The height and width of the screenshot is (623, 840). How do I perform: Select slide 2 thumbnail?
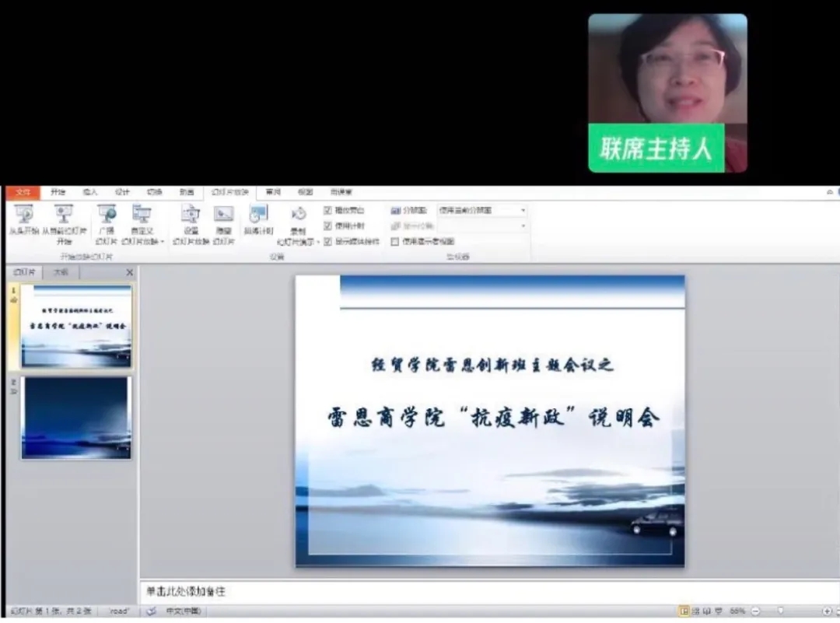tap(75, 418)
